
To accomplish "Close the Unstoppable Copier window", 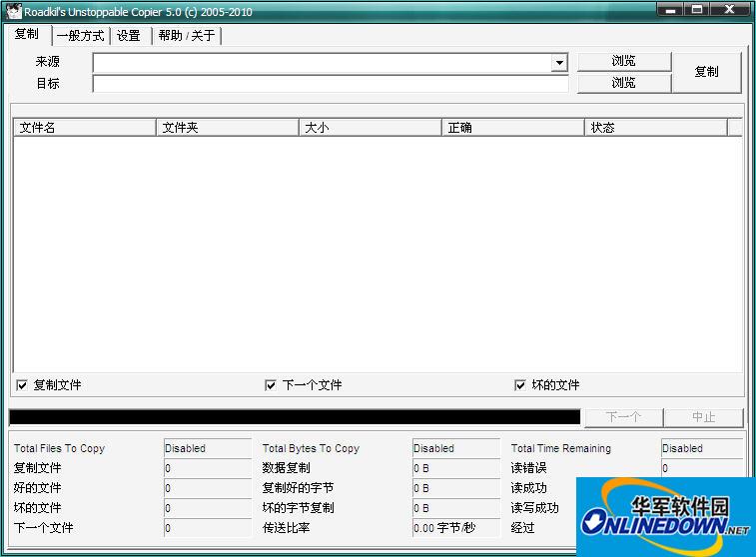I will tap(730, 10).
